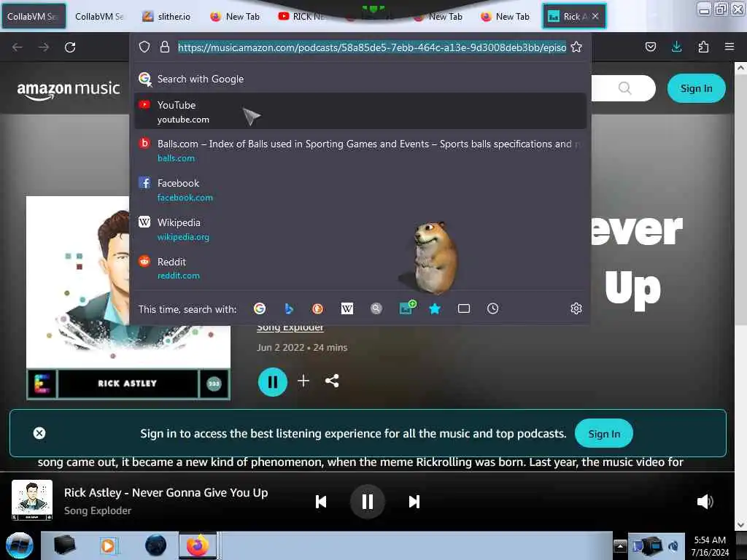Viewport: 747px width, 560px height.
Task: Select the Balls.com suggestion
Action: (x=360, y=150)
